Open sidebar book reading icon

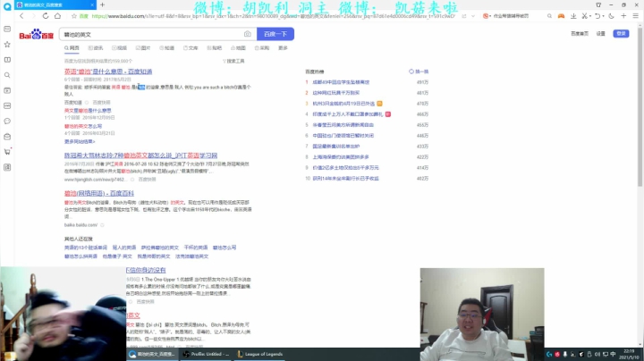(x=7, y=60)
